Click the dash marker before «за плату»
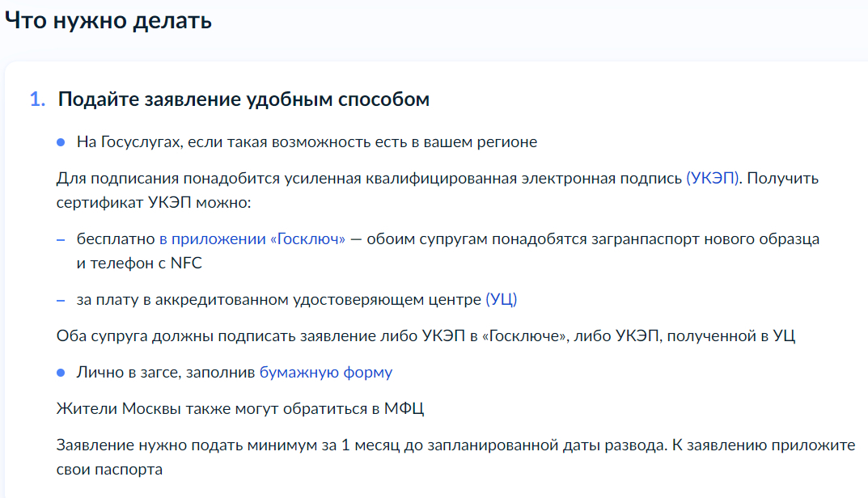868x498 pixels. pyautogui.click(x=61, y=300)
